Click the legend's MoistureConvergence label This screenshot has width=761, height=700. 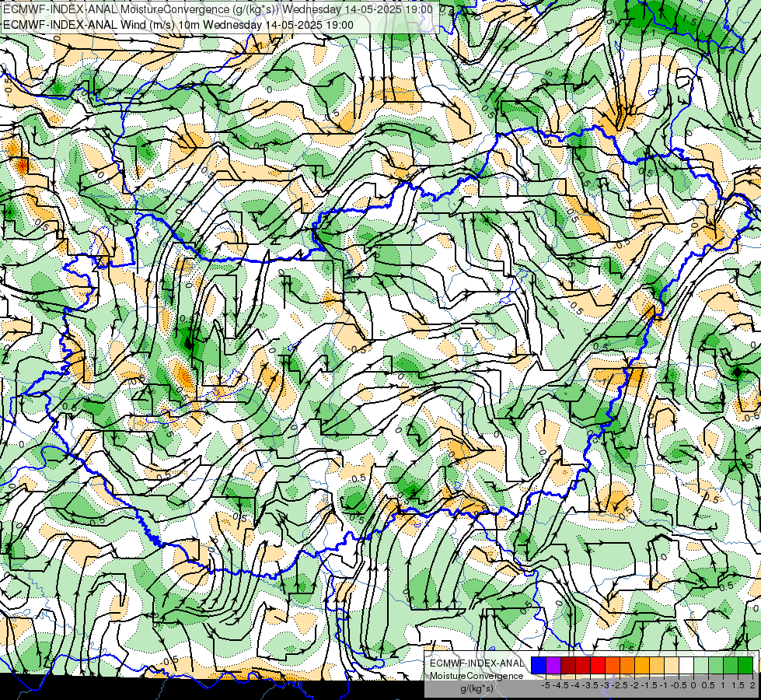(476, 676)
